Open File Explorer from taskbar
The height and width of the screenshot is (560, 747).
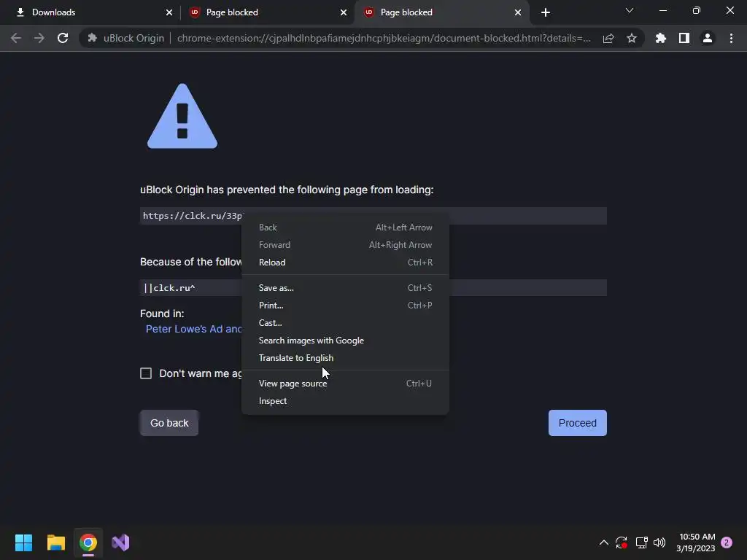click(x=56, y=542)
